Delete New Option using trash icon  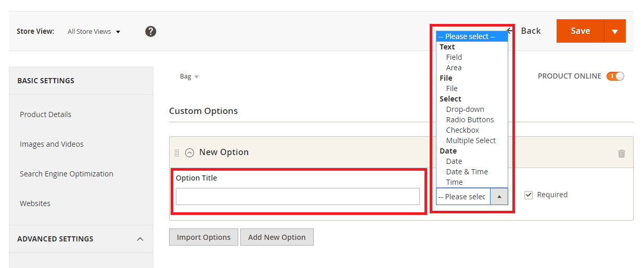(621, 153)
